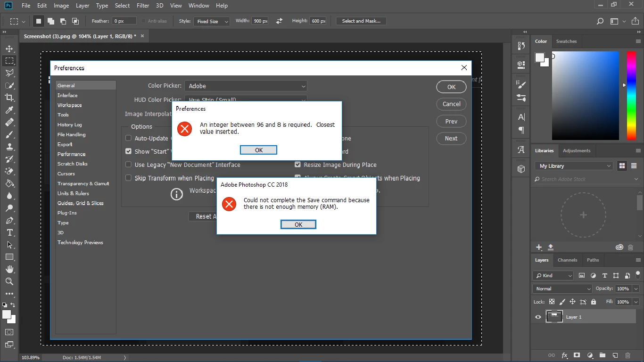Add a layer mask in Layers panel
The image size is (644, 362).
[577, 355]
